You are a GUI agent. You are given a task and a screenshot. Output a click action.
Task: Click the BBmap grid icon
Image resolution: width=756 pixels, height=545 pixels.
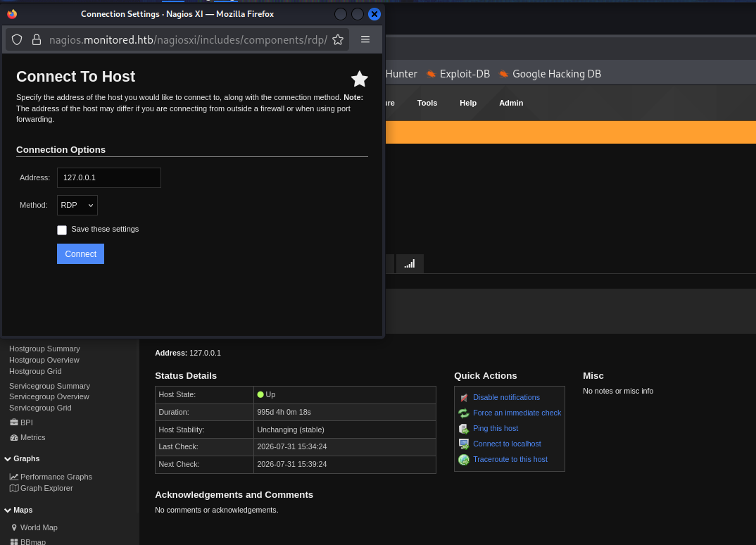click(14, 541)
